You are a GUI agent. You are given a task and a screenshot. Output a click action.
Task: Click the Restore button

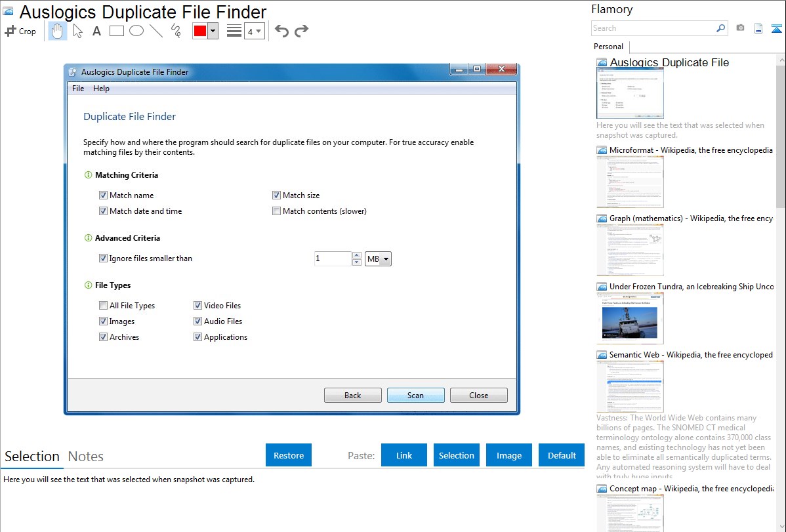tap(289, 455)
